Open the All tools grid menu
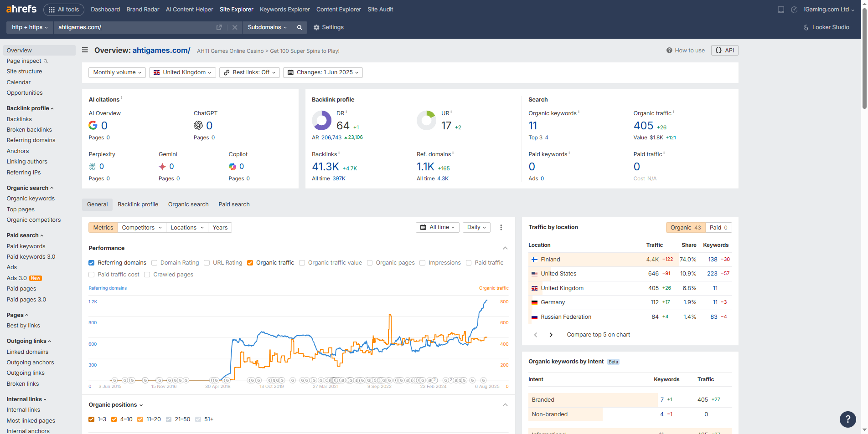Viewport: 868px width, 434px height. tap(64, 10)
